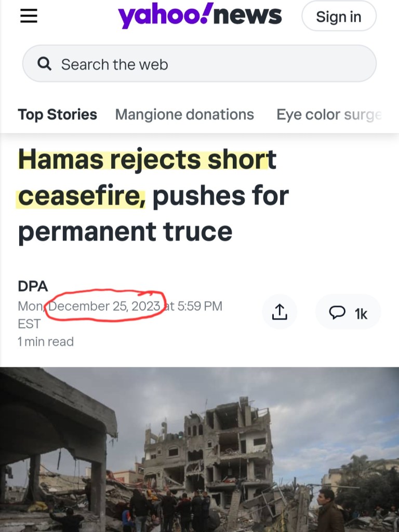This screenshot has width=399, height=532.
Task: Click the 1k comment count
Action: (361, 314)
